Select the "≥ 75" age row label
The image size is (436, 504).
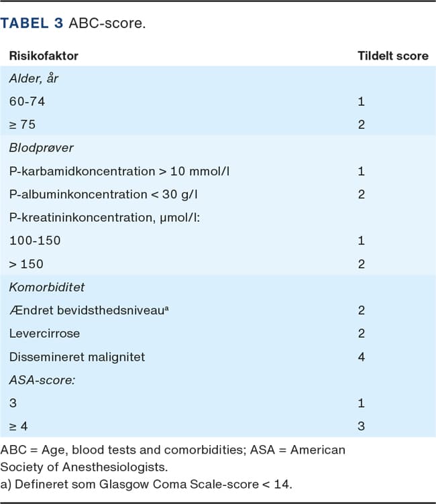pos(23,125)
